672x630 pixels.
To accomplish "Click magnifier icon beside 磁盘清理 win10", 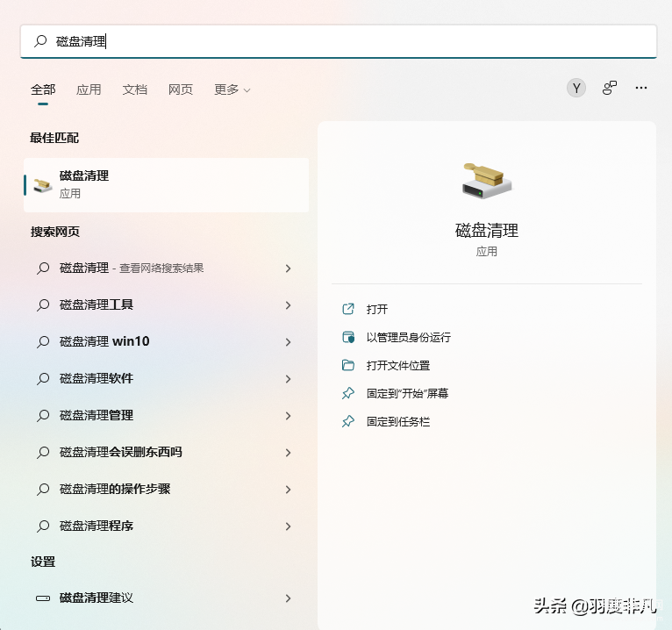I will (43, 342).
